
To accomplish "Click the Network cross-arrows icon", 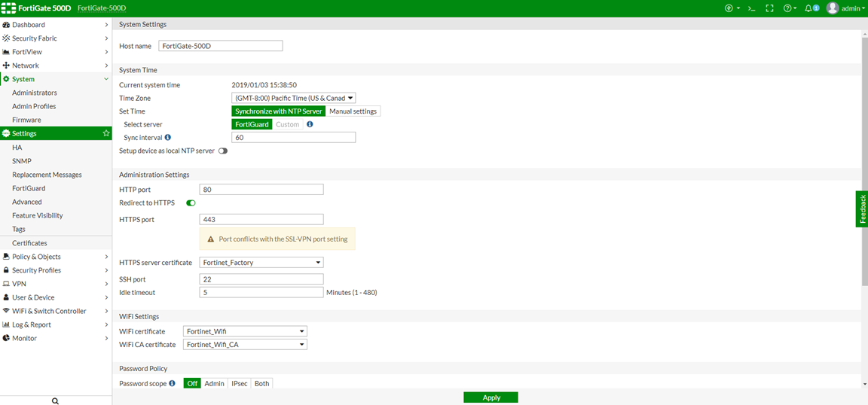I will 6,65.
